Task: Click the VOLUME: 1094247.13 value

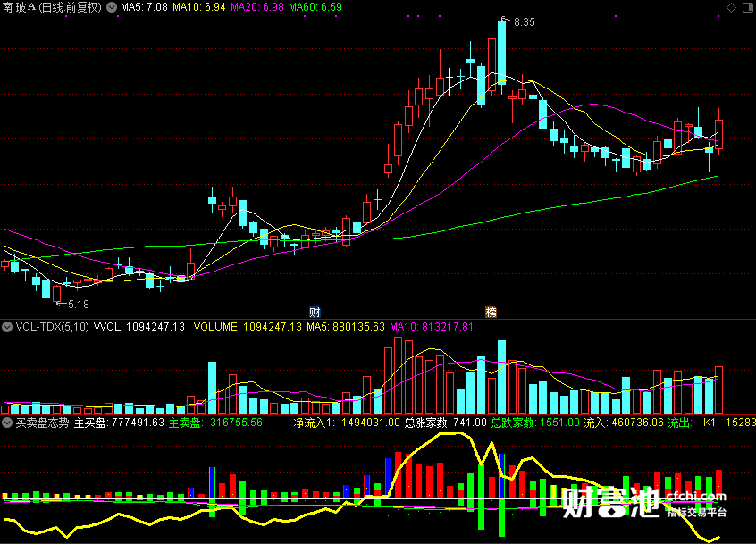Action: click(248, 327)
